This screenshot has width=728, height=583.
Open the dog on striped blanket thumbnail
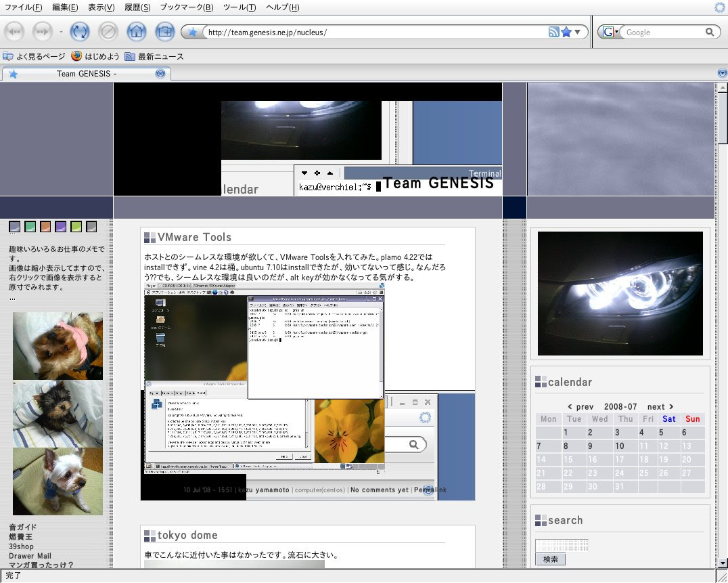[58, 414]
